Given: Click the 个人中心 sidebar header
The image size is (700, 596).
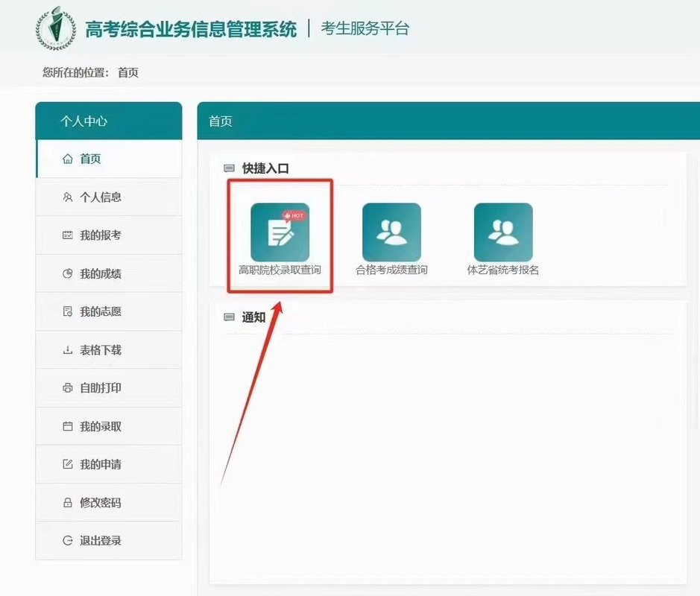Looking at the screenshot, I should (x=83, y=121).
